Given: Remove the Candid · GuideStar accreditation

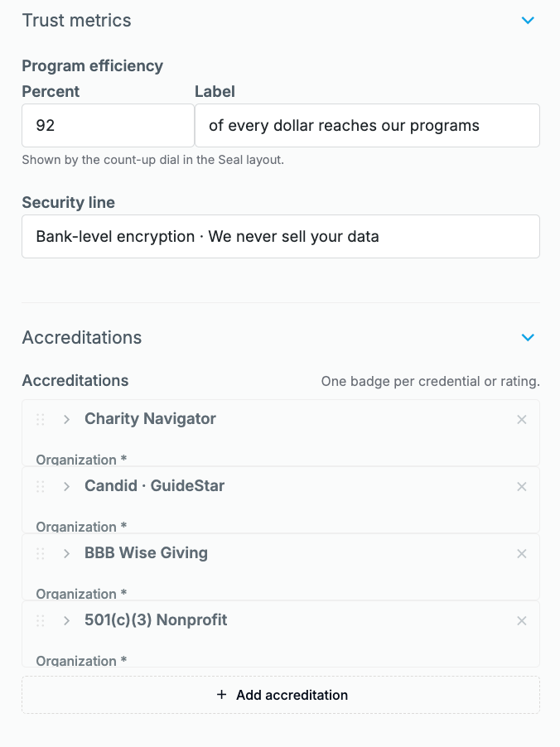Looking at the screenshot, I should (522, 486).
